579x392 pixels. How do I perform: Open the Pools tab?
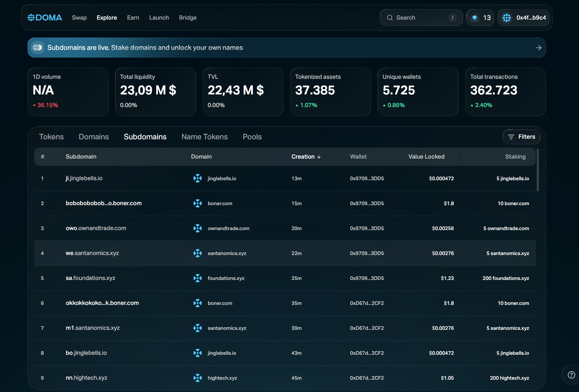[252, 137]
